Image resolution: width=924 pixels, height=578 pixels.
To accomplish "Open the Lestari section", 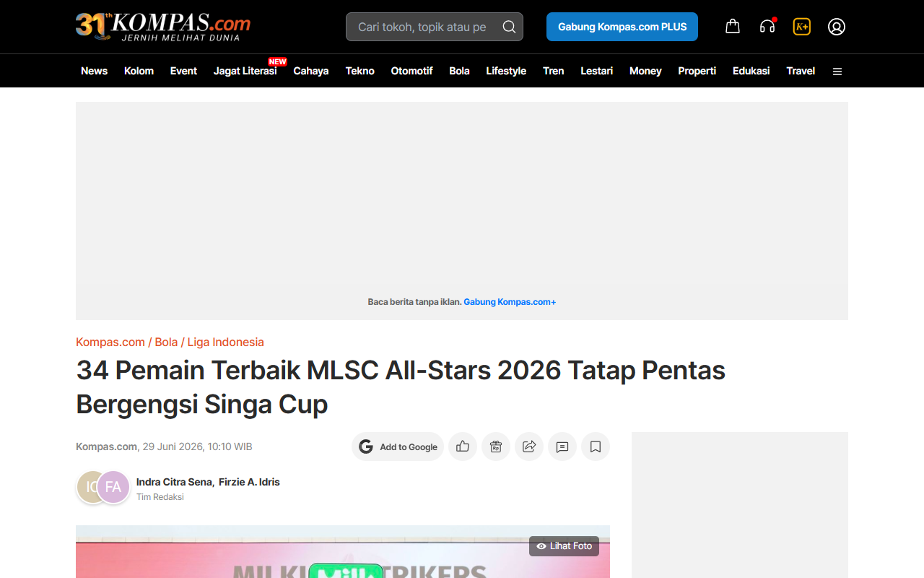I will point(597,71).
